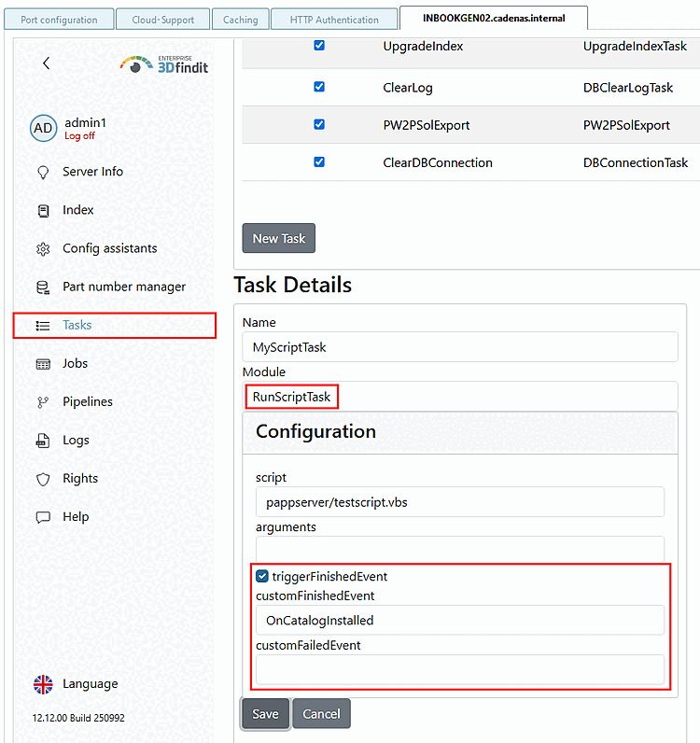700x743 pixels.
Task: Save the task details
Action: (265, 714)
